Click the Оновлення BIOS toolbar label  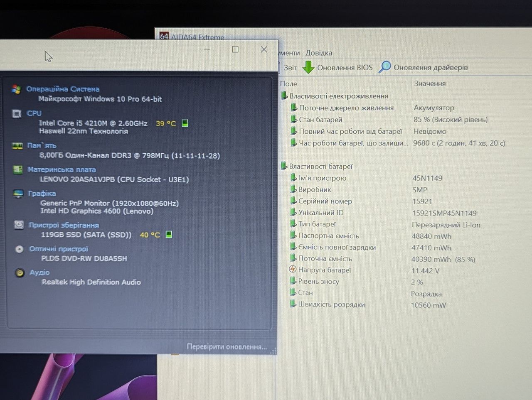coord(345,67)
